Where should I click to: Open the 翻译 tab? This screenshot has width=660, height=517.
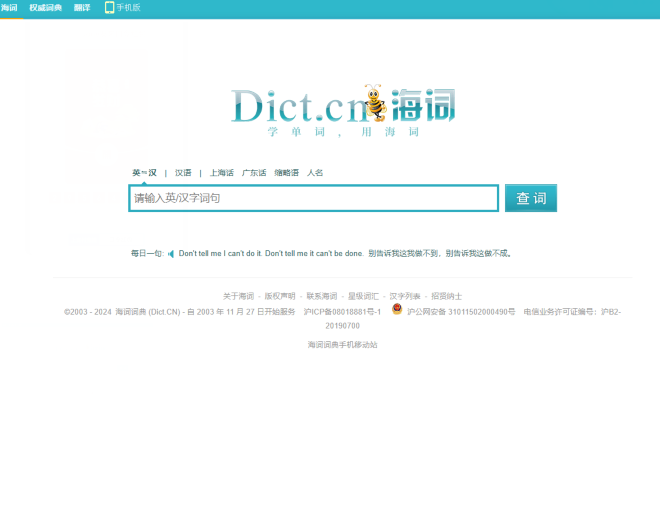[x=82, y=8]
